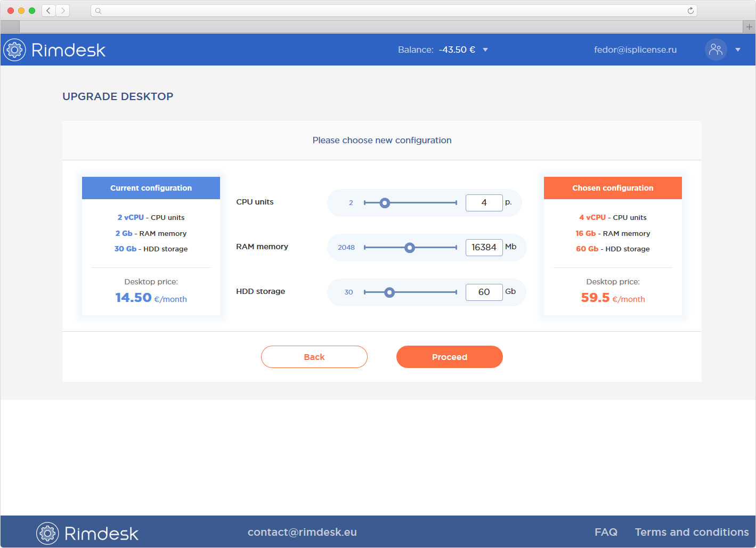The height and width of the screenshot is (548, 756).
Task: Click the Rimdesk gear logo in footer
Action: point(47,533)
